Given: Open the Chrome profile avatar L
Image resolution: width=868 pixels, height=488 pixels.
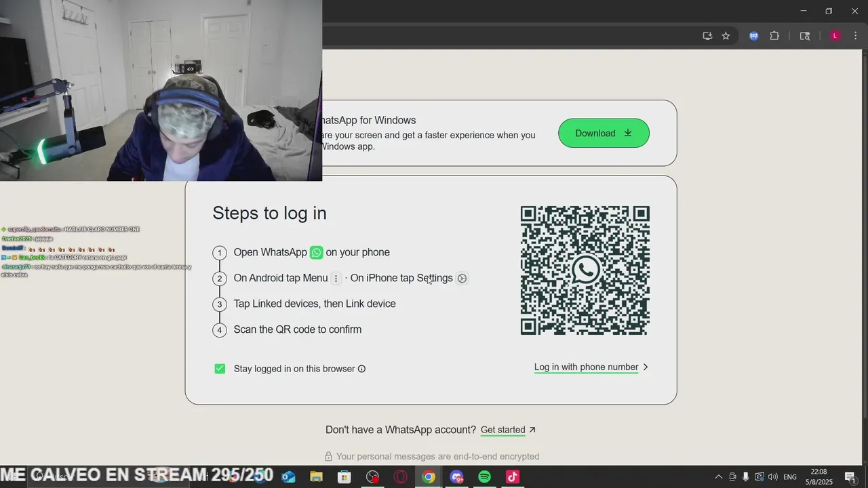Looking at the screenshot, I should point(835,36).
